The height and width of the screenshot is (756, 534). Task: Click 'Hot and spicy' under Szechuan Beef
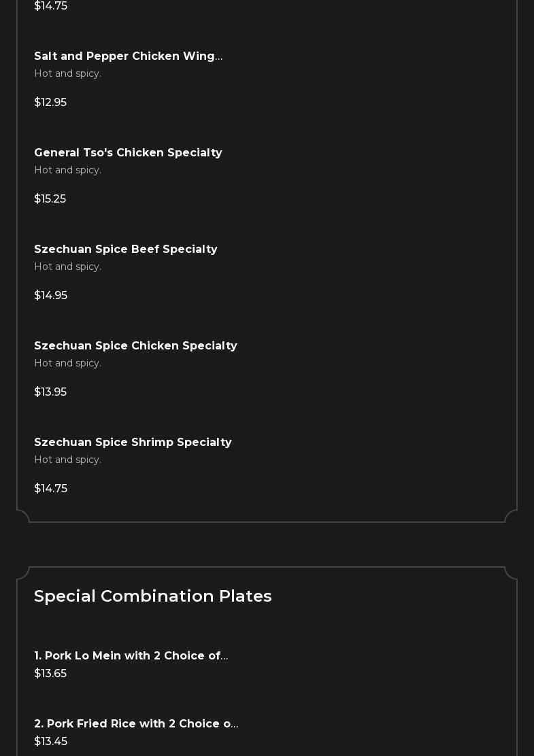point(67,267)
